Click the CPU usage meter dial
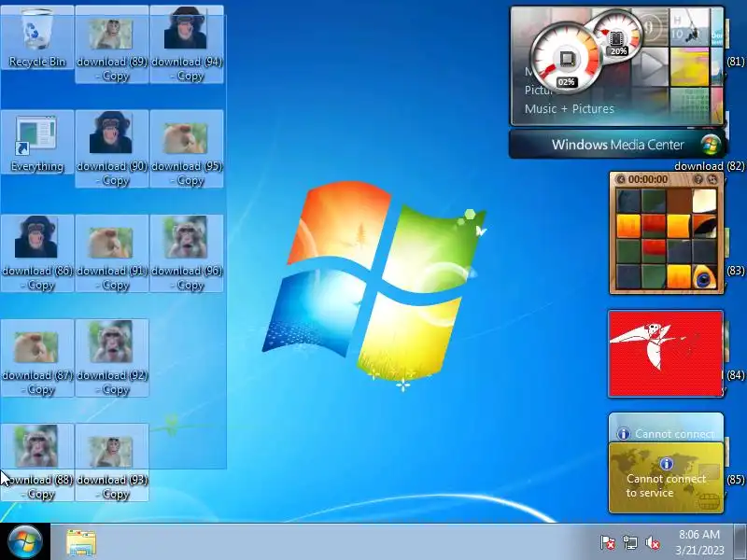 [566, 59]
